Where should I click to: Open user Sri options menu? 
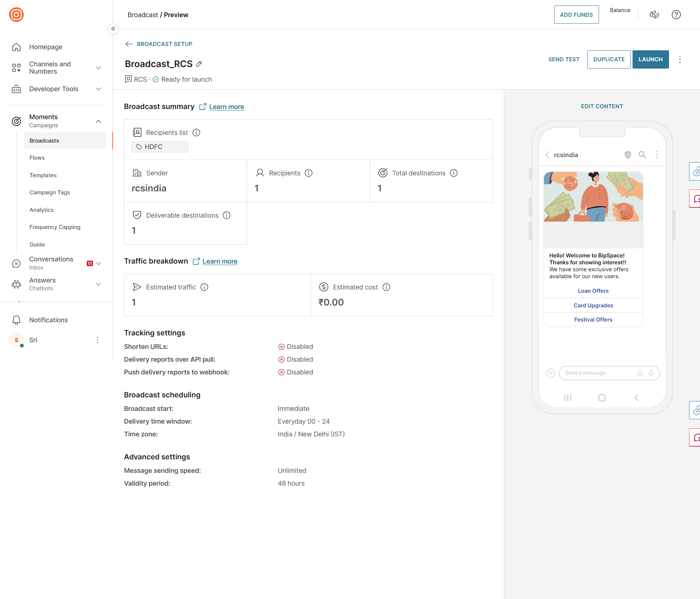click(97, 340)
